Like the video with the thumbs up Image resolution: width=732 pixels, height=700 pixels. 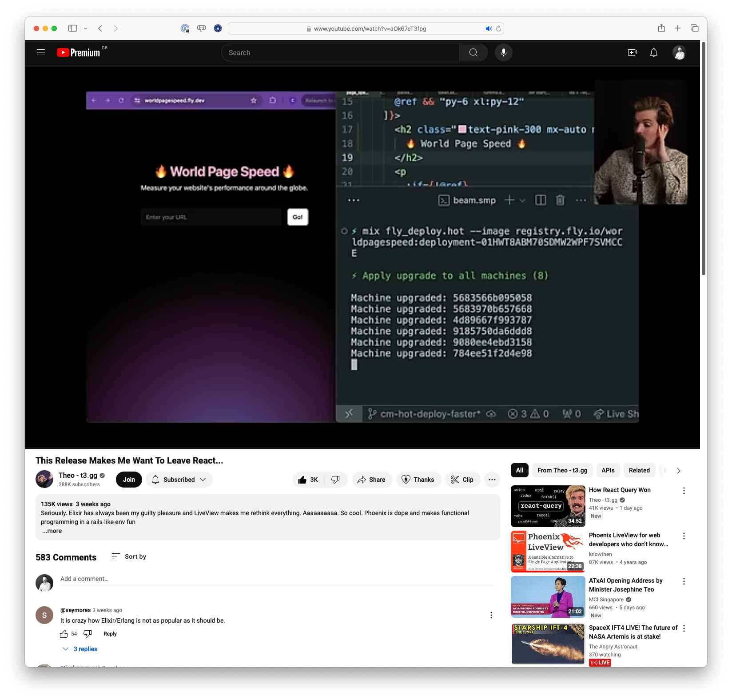click(304, 480)
